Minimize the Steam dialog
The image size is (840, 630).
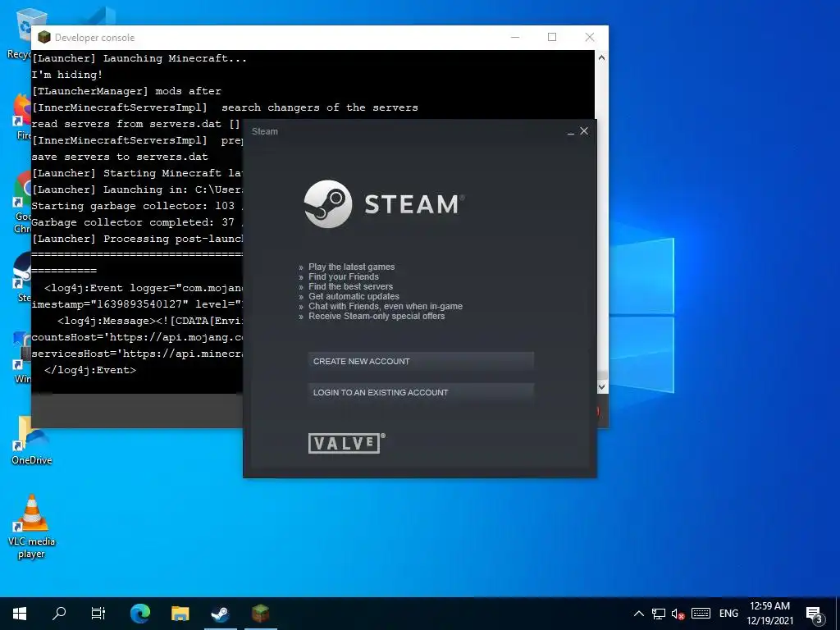click(571, 132)
